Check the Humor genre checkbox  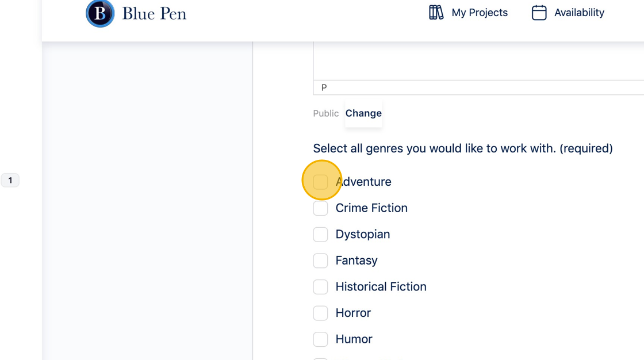click(321, 339)
